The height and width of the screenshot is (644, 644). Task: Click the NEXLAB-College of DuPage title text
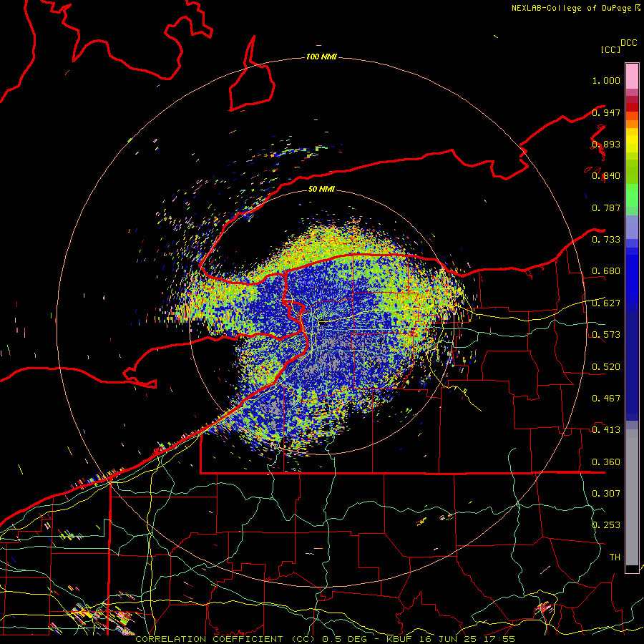(572, 8)
